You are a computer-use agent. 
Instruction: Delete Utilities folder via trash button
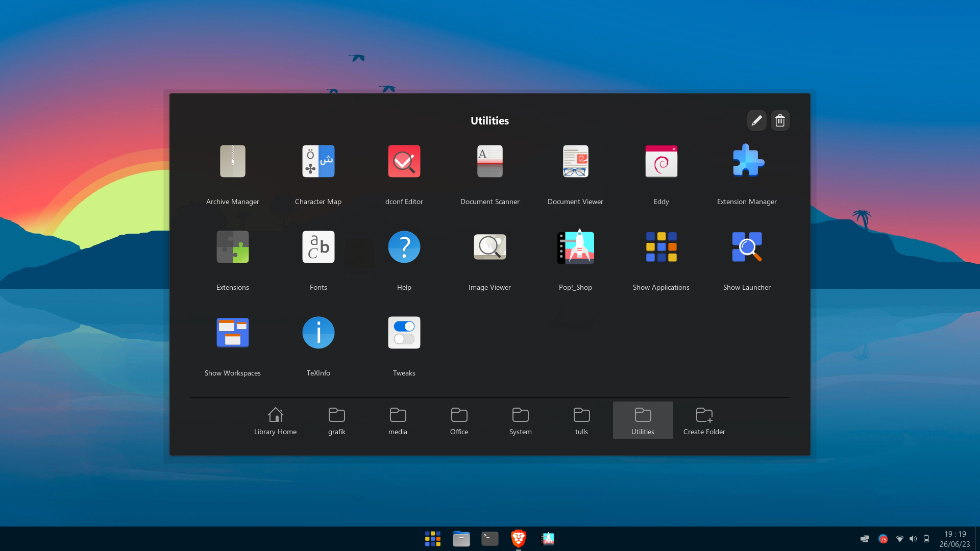click(x=780, y=120)
